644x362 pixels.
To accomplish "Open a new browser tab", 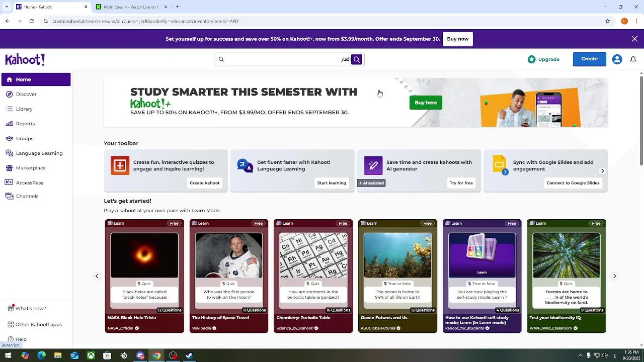I will 178,7.
